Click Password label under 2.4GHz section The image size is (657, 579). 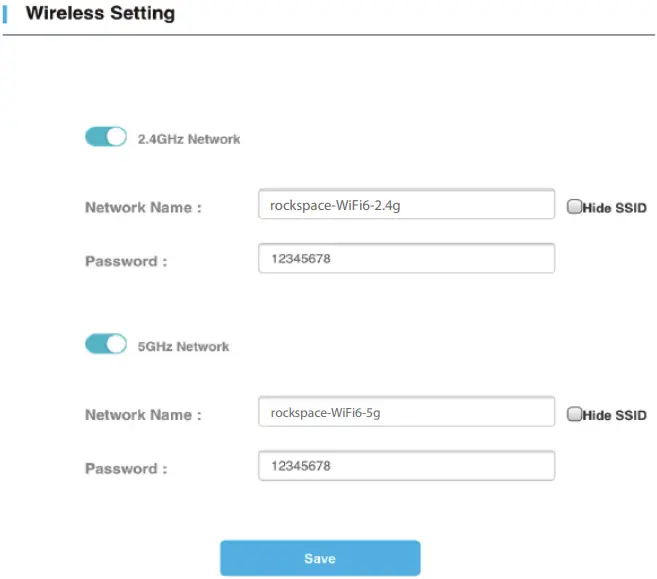[x=125, y=261]
